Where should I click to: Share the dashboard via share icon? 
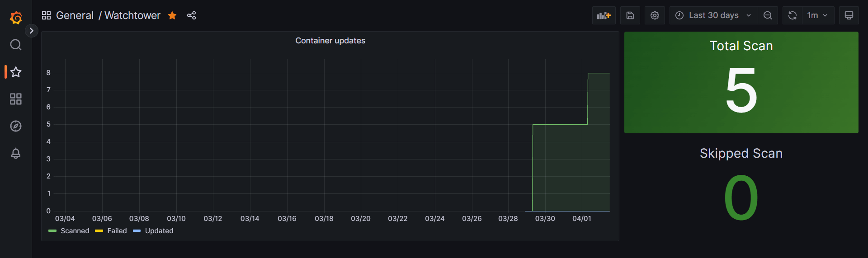pos(191,15)
